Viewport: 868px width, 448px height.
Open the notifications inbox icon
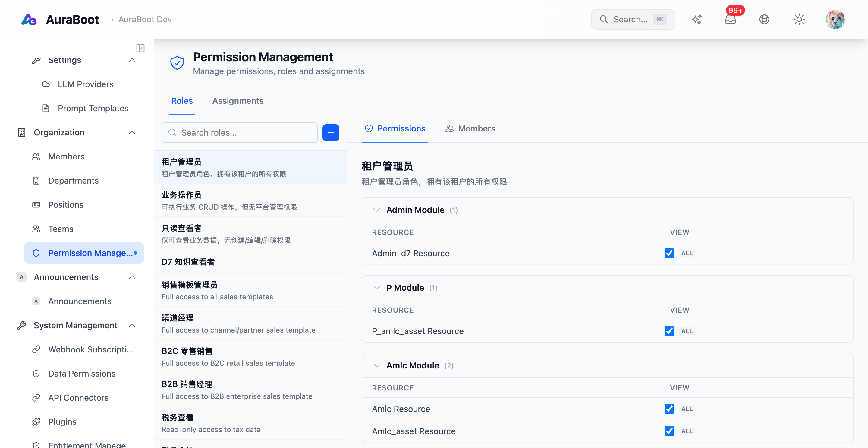click(x=731, y=19)
